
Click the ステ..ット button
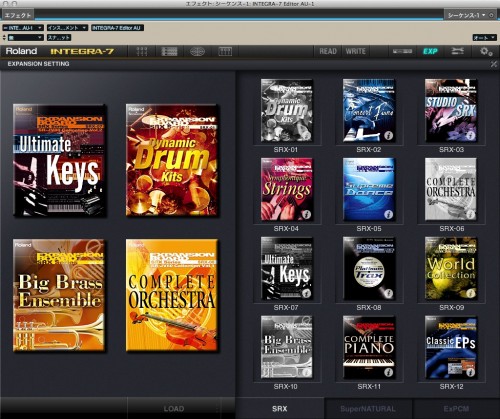click(x=59, y=38)
